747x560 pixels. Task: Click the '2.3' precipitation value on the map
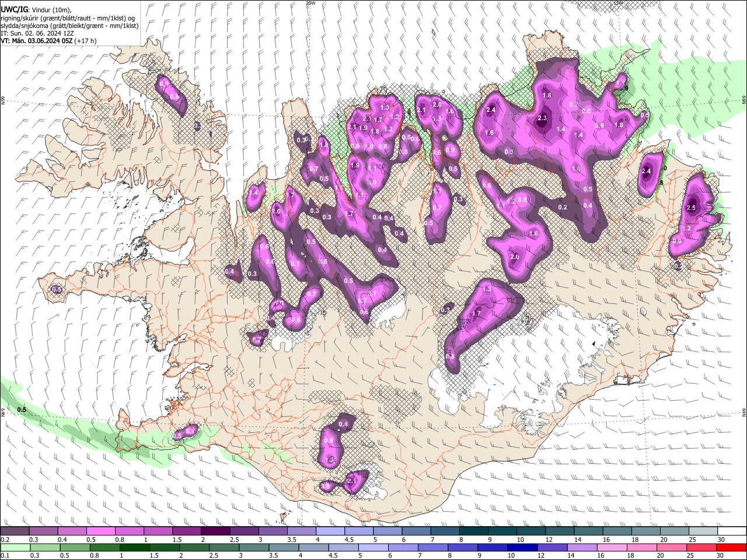click(x=542, y=118)
